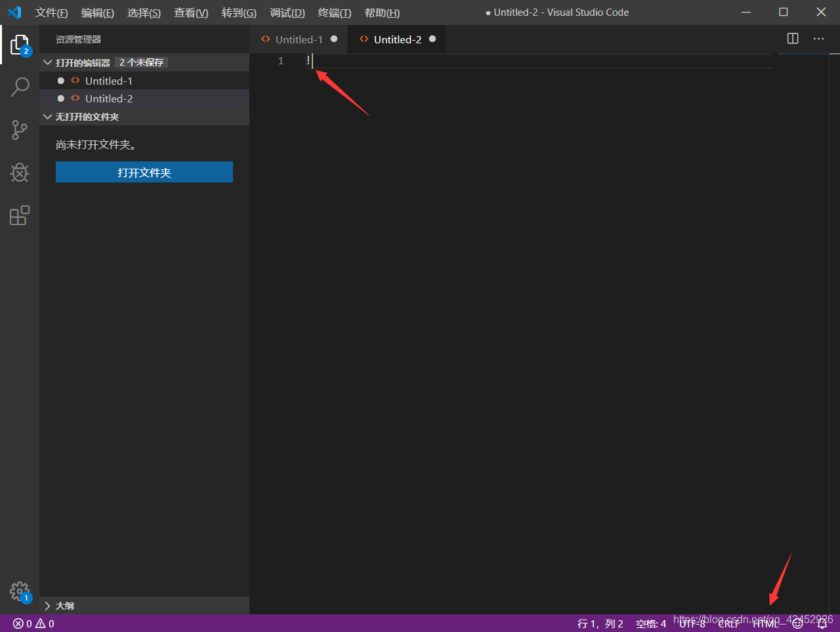
Task: Open the 转到(G) menu
Action: point(239,13)
